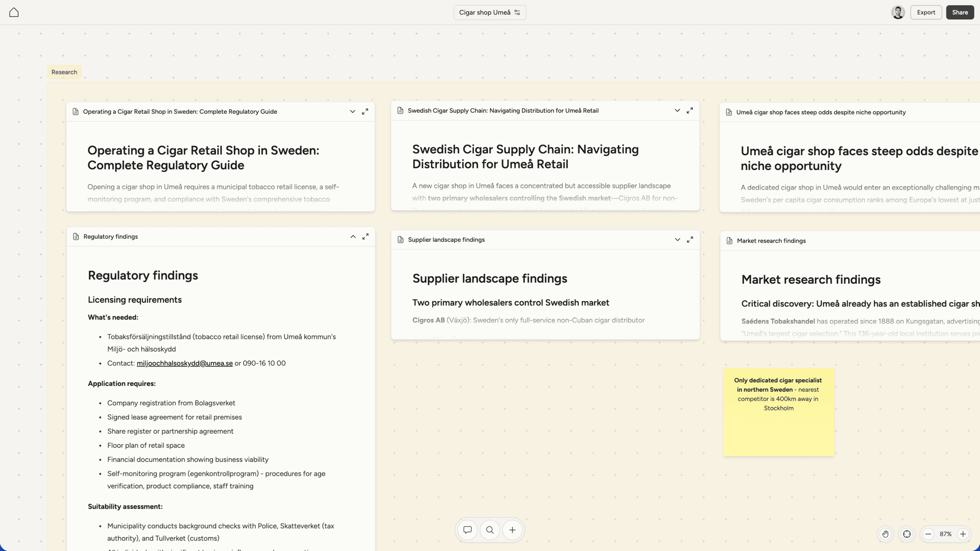Click the document icon on the Regulatory findings card

[x=75, y=236]
